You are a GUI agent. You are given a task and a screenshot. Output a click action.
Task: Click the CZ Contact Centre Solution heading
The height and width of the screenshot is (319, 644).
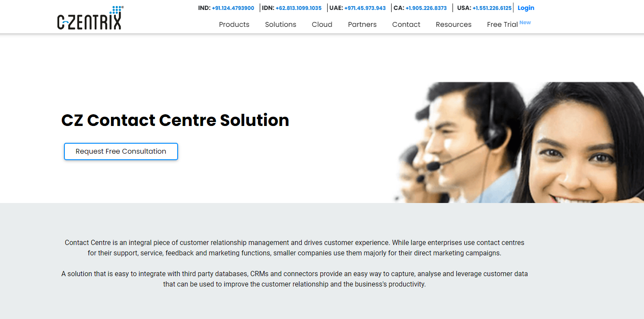(x=175, y=120)
